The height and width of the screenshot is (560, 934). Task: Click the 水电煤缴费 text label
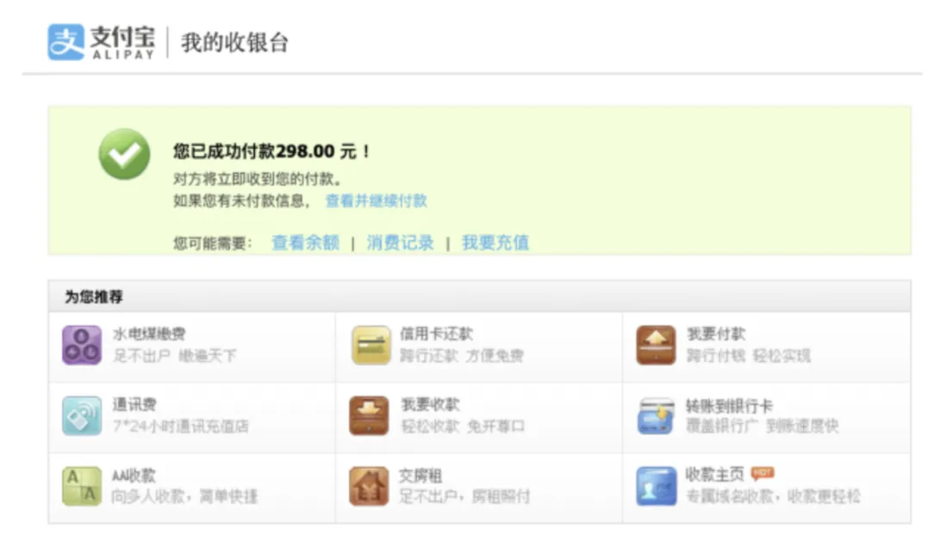(148, 334)
